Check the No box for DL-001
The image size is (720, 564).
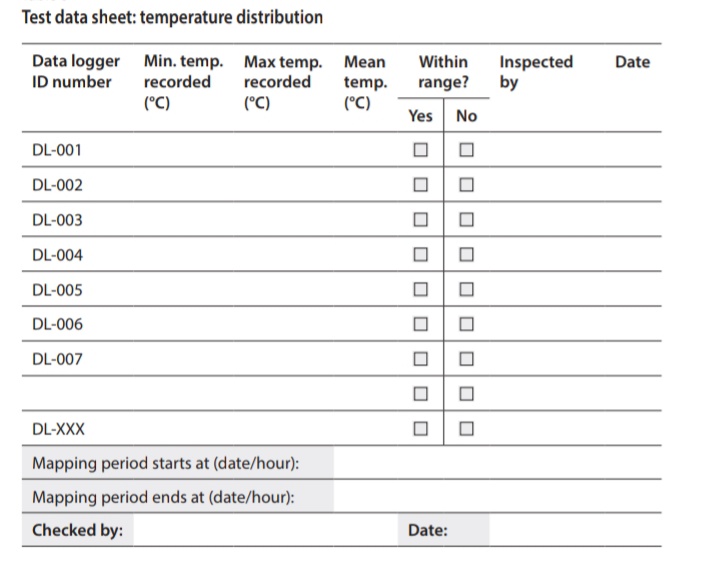click(466, 150)
